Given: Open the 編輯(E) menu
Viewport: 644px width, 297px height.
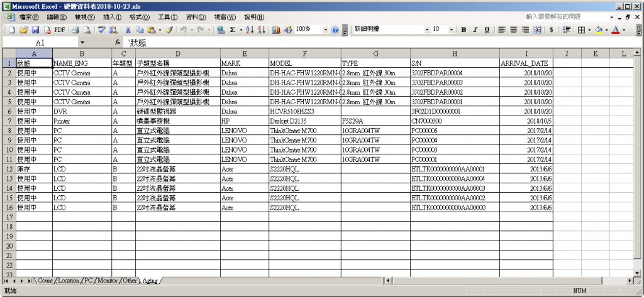Looking at the screenshot, I should (57, 17).
